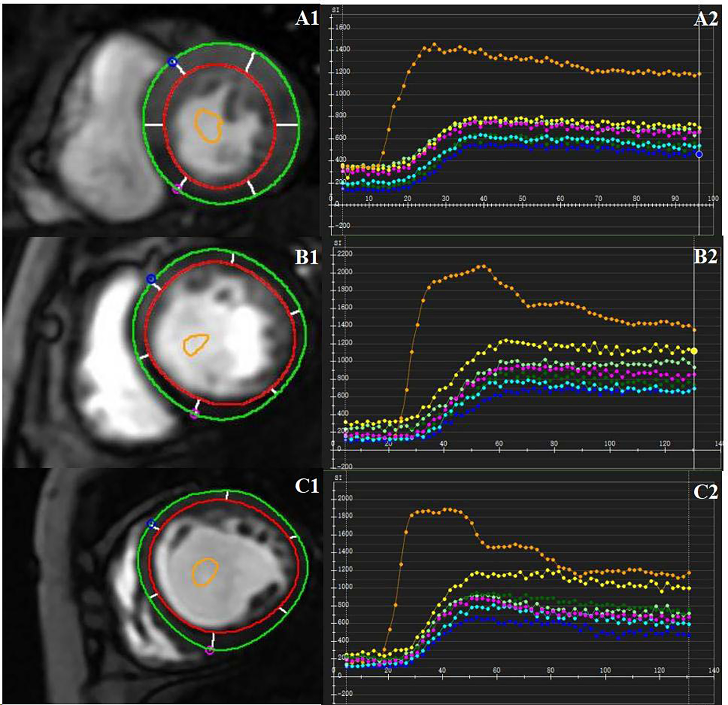
Task: Click the A1 panel label
Action: pos(307,19)
